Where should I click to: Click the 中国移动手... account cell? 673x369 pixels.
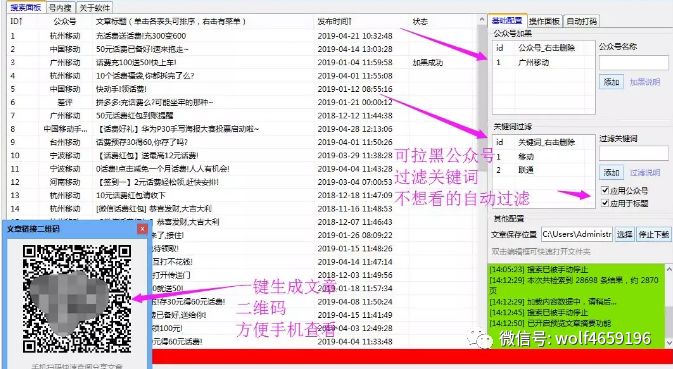point(65,129)
